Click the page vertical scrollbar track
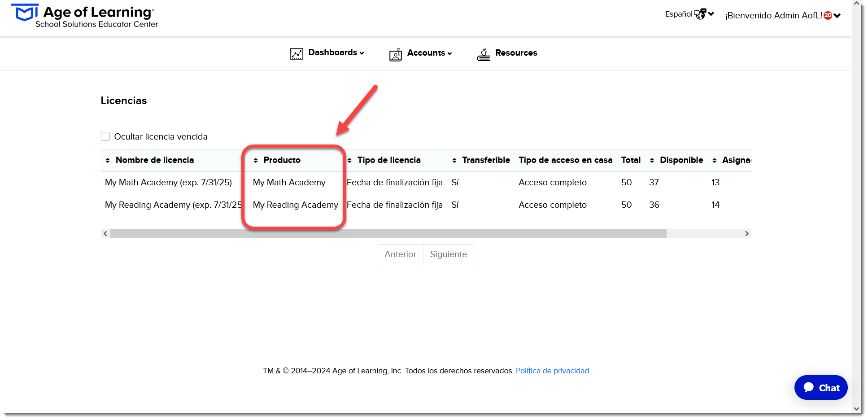Screen dimensions: 868x420 [856, 206]
